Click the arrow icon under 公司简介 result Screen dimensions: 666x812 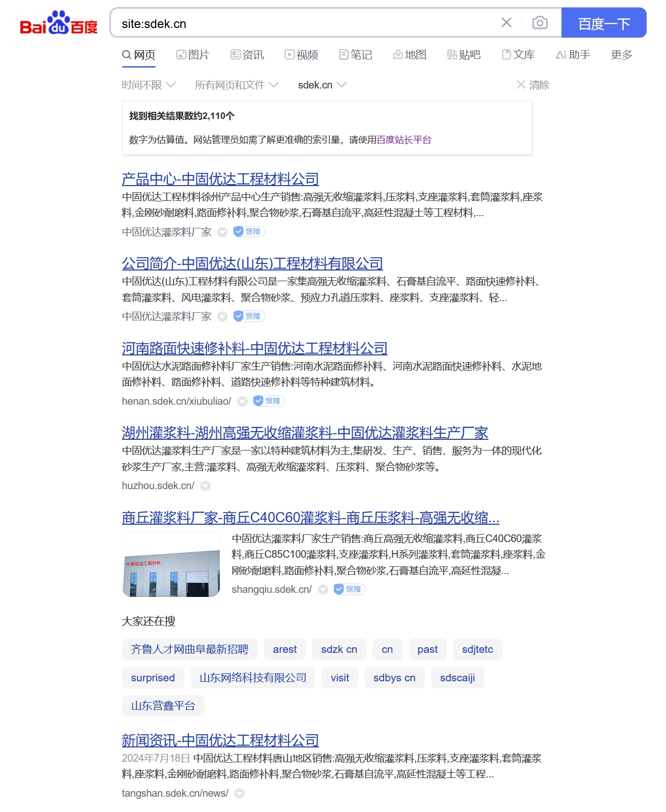coord(222,317)
